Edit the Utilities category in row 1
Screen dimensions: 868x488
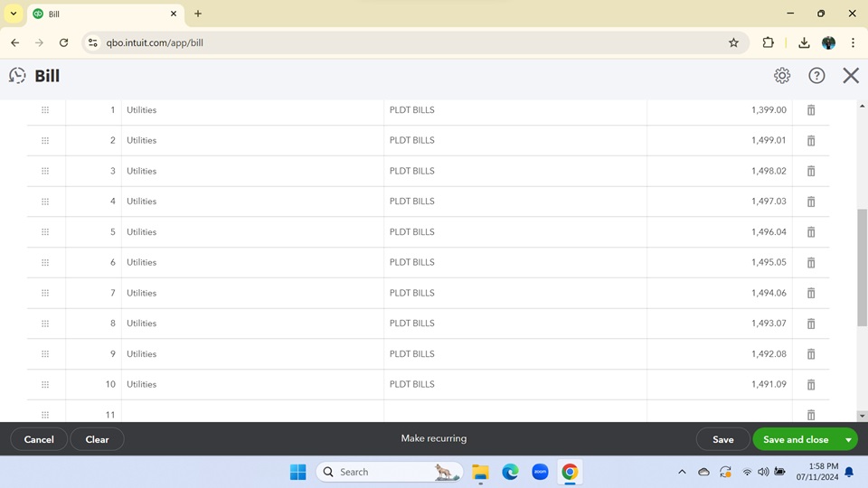(252, 110)
